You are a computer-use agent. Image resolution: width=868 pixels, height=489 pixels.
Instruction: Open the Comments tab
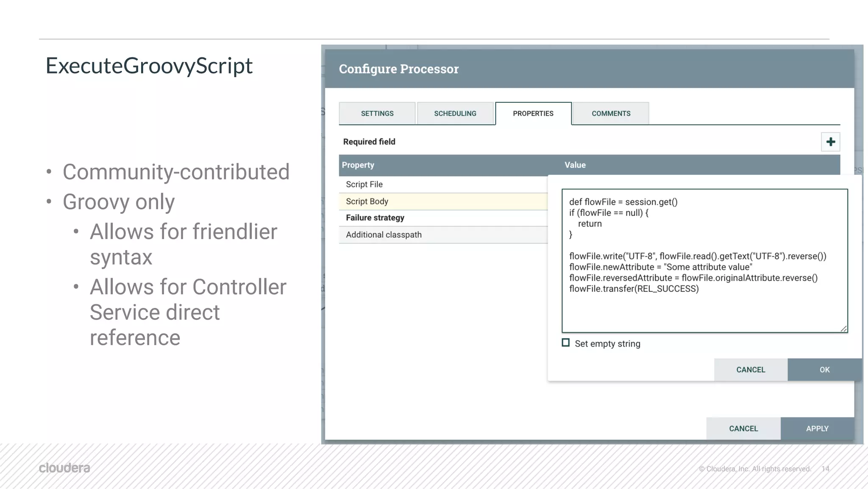[611, 113]
